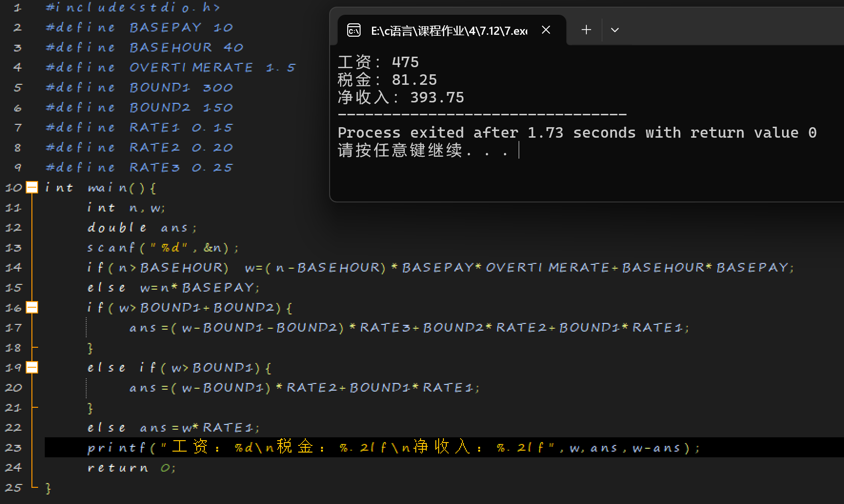
Task: Click the '#define BOUND2 150' line
Action: tap(139, 108)
